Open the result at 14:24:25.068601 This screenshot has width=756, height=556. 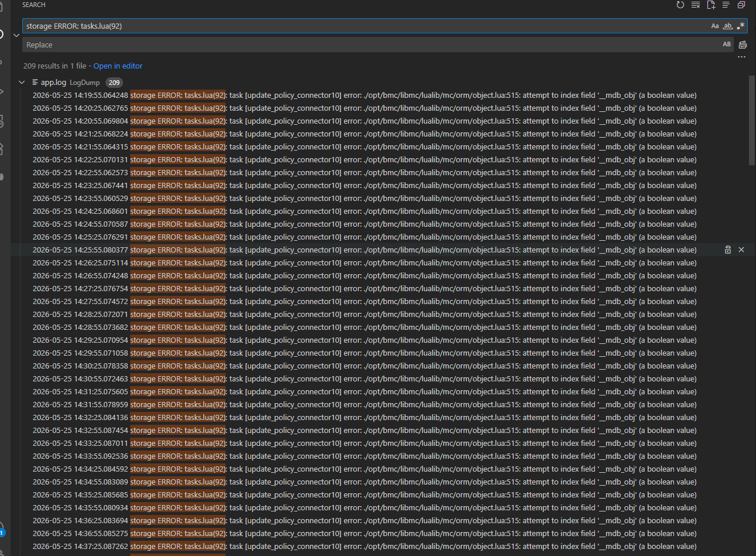(365, 211)
